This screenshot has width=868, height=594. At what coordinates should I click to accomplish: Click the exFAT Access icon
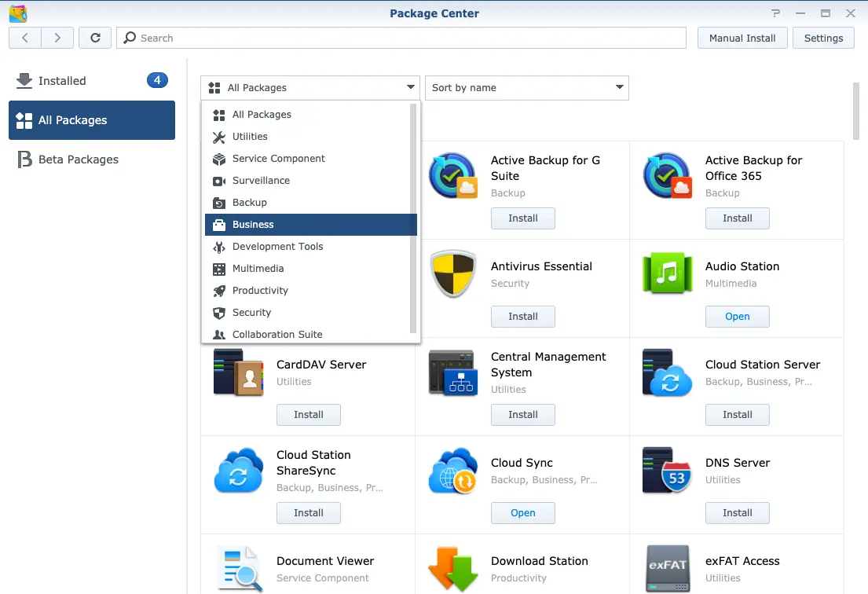pyautogui.click(x=668, y=569)
